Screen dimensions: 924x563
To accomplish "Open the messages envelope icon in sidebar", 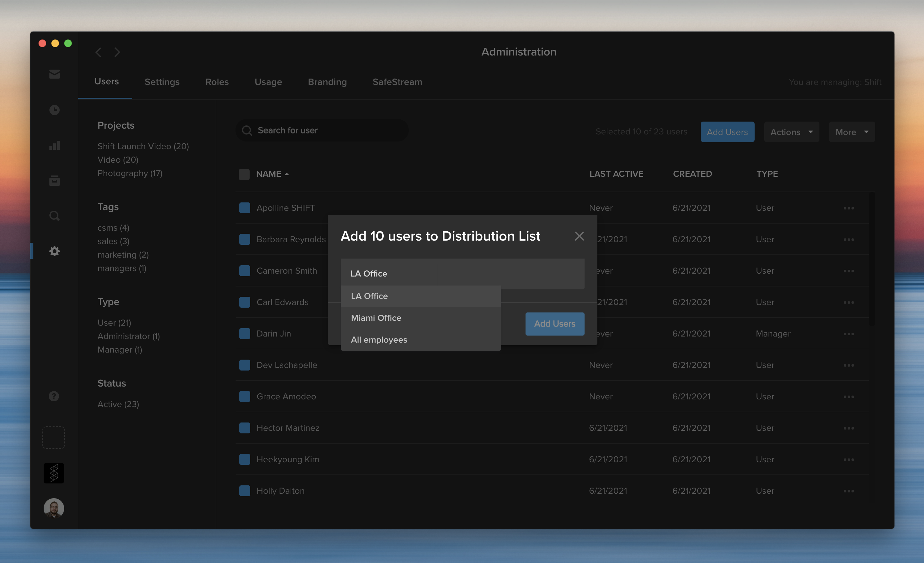I will [54, 74].
